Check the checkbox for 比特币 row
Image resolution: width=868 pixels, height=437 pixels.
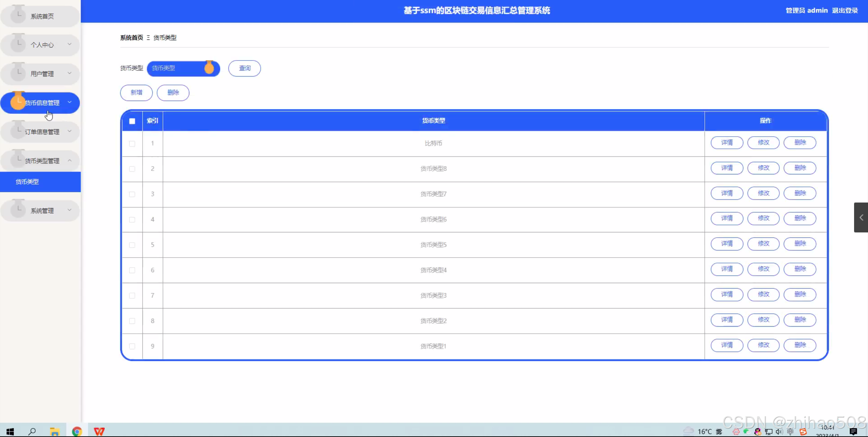tap(132, 143)
